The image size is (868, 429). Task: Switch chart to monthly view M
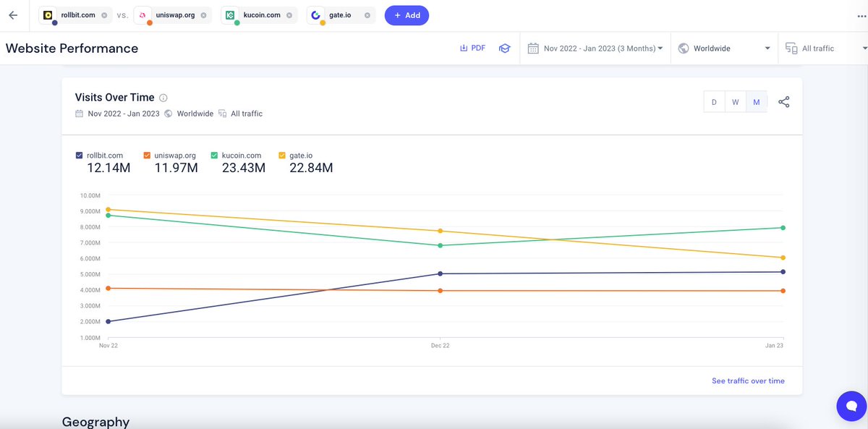point(757,102)
